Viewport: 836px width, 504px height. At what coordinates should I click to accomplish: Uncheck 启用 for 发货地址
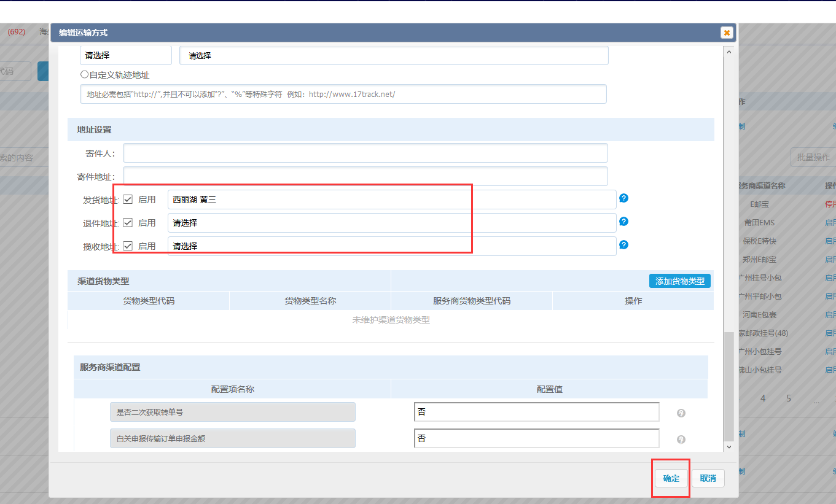(128, 198)
